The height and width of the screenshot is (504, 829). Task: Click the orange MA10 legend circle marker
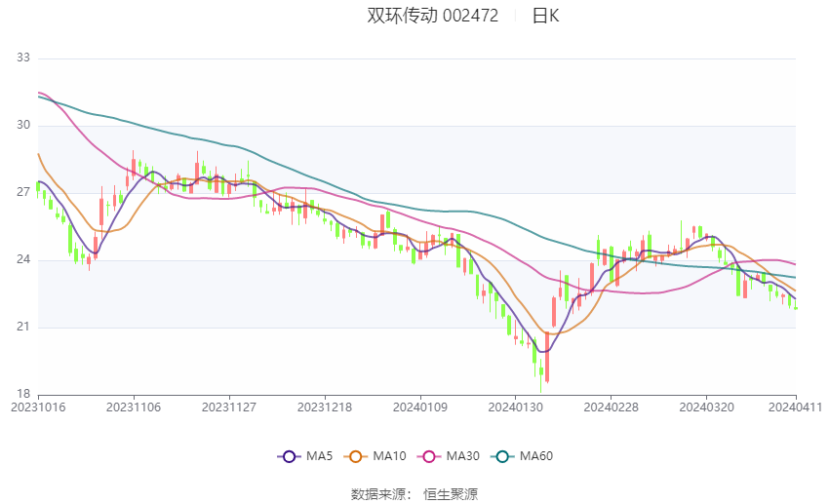coord(357,455)
